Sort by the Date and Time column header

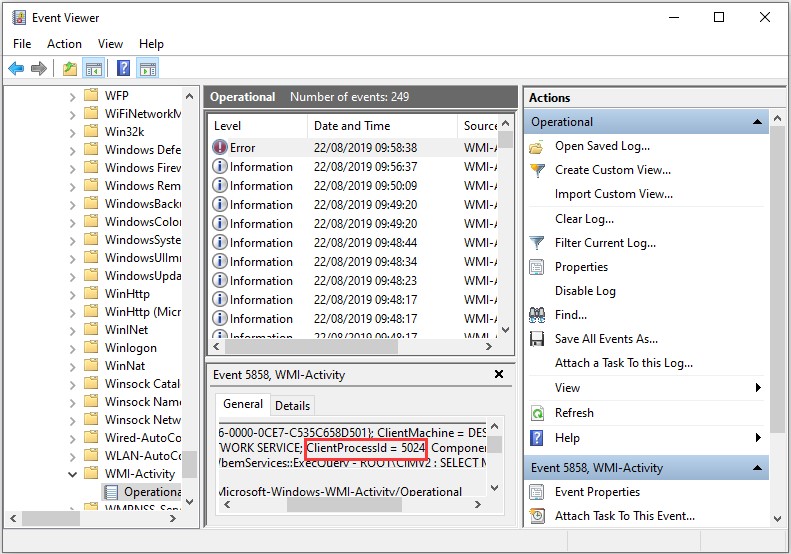382,126
